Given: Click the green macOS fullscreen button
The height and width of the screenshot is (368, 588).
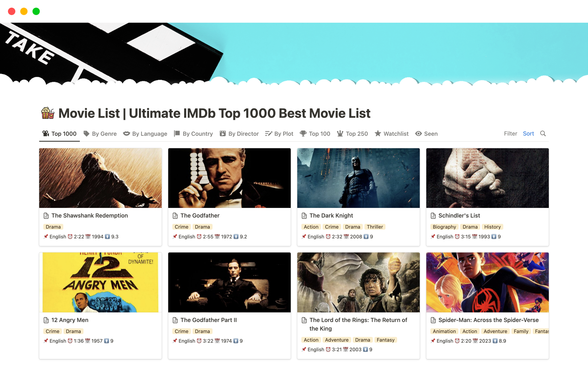Looking at the screenshot, I should 36,11.
